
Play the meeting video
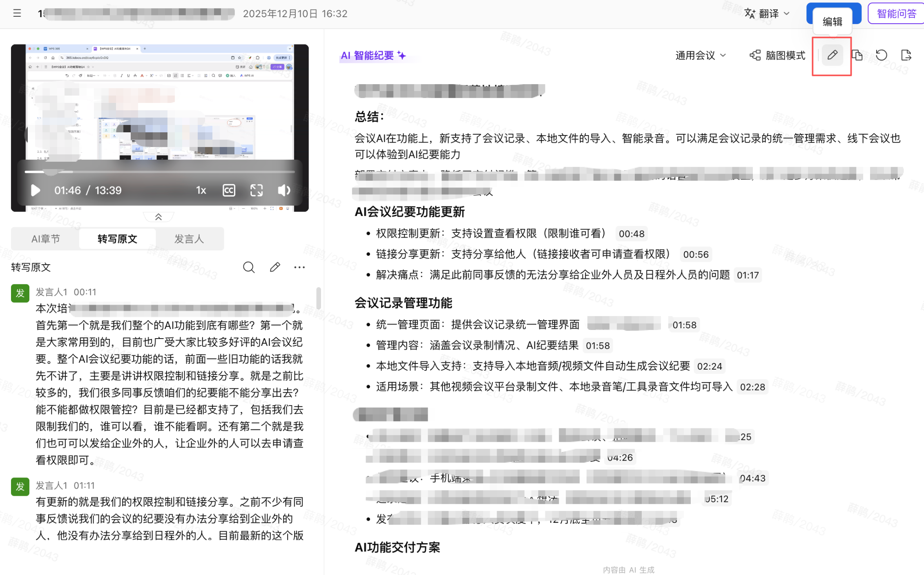[x=35, y=190]
